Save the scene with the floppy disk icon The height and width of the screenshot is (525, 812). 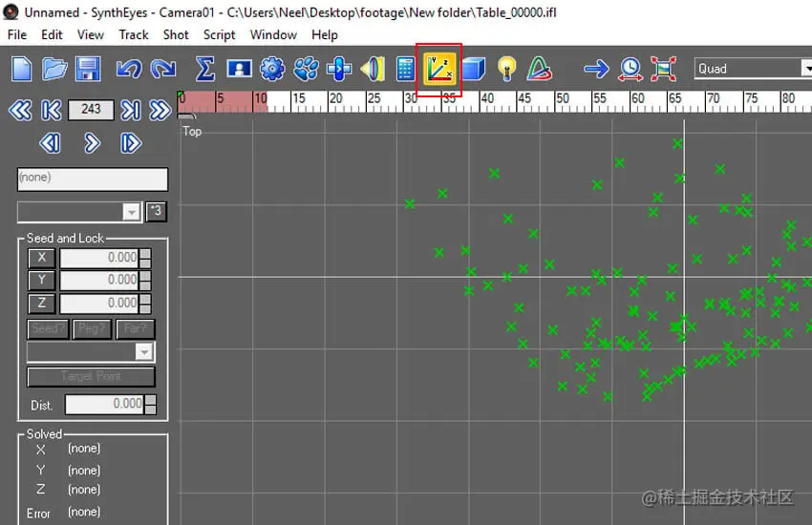click(x=88, y=69)
